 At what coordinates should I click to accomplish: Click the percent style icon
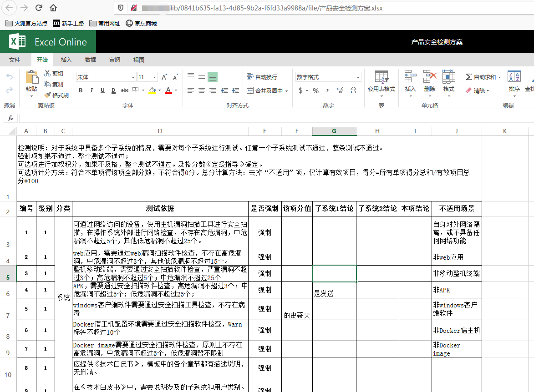pos(315,90)
